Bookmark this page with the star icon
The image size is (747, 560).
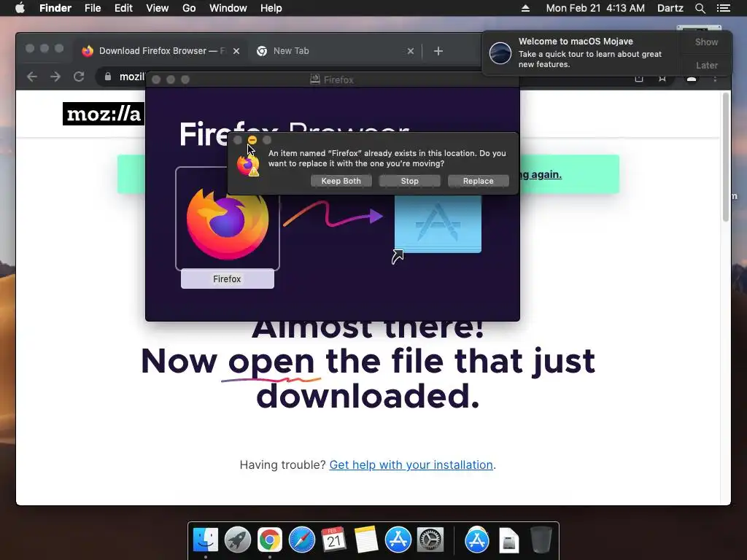tap(662, 78)
